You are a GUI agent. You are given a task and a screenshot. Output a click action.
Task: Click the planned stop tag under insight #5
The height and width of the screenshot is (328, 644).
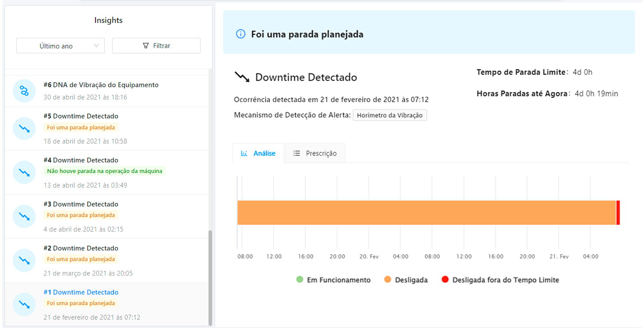(x=81, y=127)
